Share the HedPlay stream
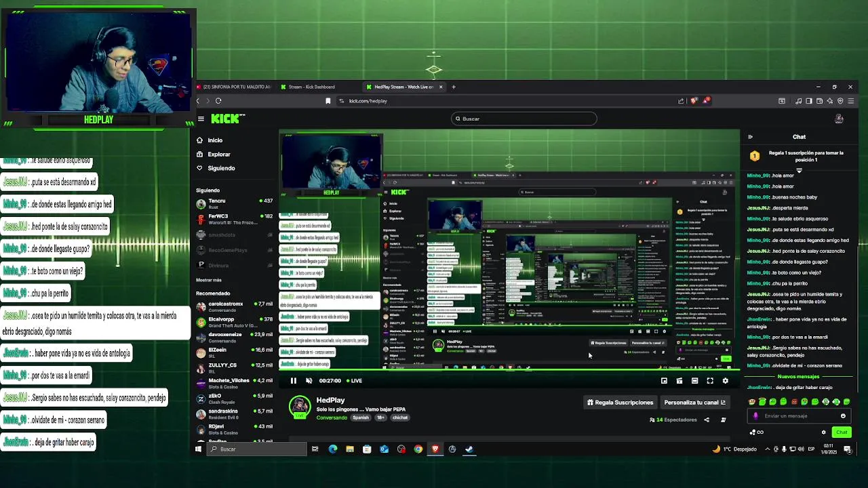868x488 pixels. [x=707, y=420]
